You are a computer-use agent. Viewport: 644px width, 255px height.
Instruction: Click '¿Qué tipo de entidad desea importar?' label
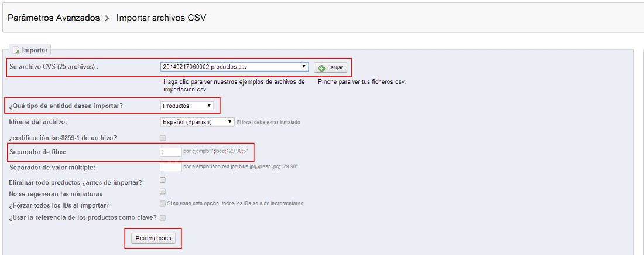(66, 106)
